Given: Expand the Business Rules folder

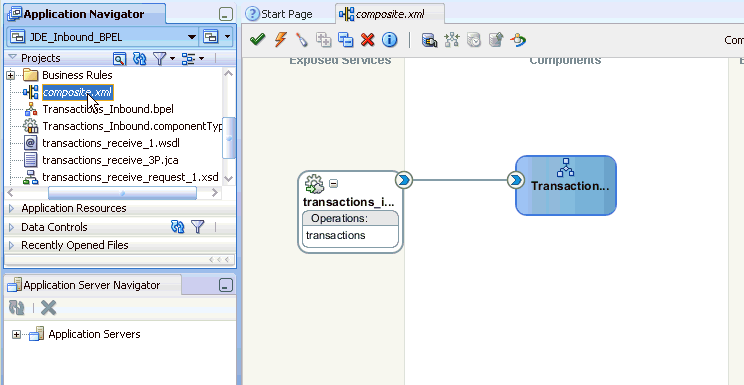Looking at the screenshot, I should point(10,75).
